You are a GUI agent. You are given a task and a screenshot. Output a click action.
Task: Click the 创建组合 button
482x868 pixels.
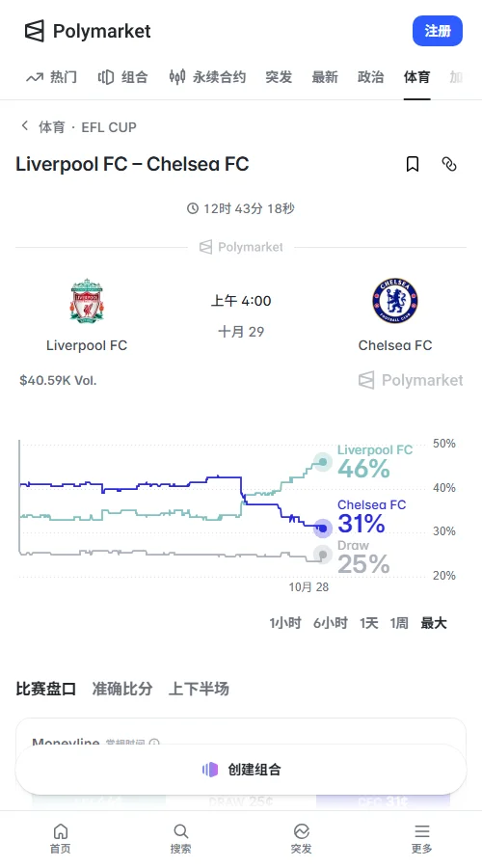pos(241,770)
